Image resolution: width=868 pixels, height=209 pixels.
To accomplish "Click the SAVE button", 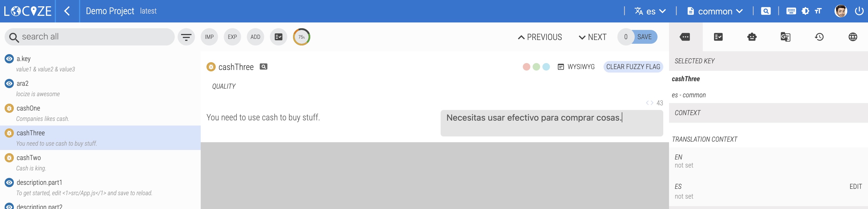I will click(x=644, y=37).
